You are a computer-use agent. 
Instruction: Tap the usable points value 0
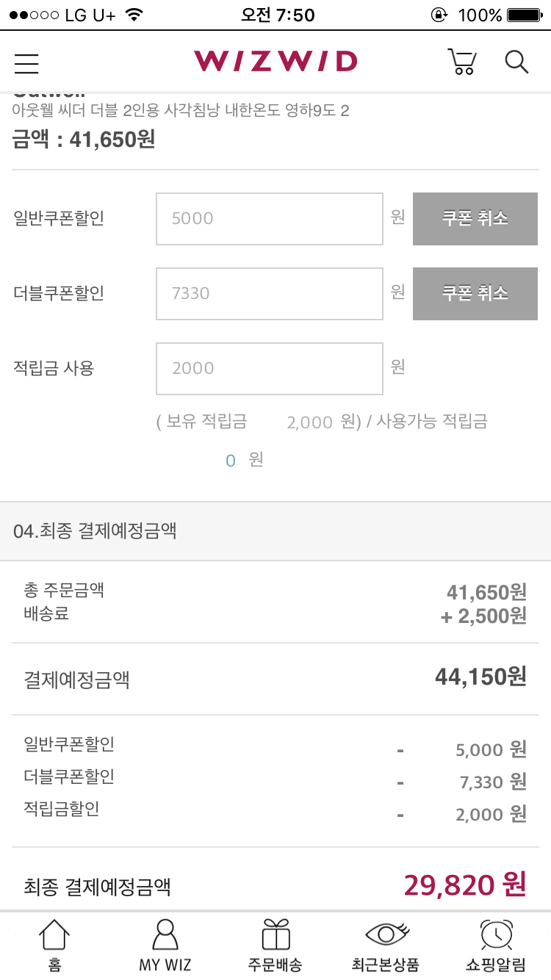point(231,461)
